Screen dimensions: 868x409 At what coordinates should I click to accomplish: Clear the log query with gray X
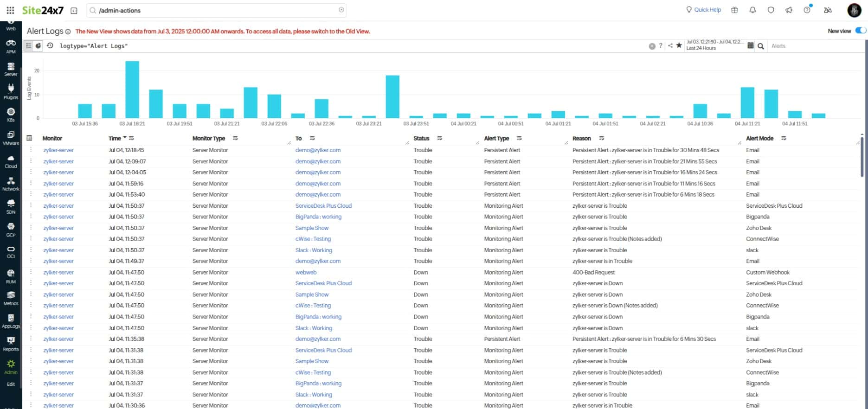(652, 46)
